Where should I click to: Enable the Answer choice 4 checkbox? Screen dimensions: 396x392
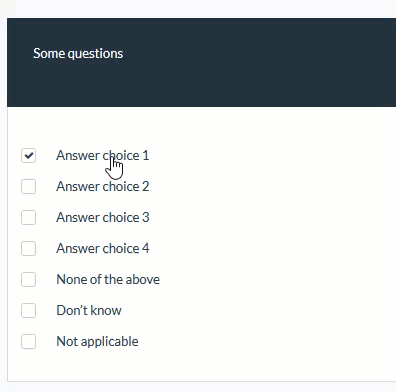tap(28, 249)
